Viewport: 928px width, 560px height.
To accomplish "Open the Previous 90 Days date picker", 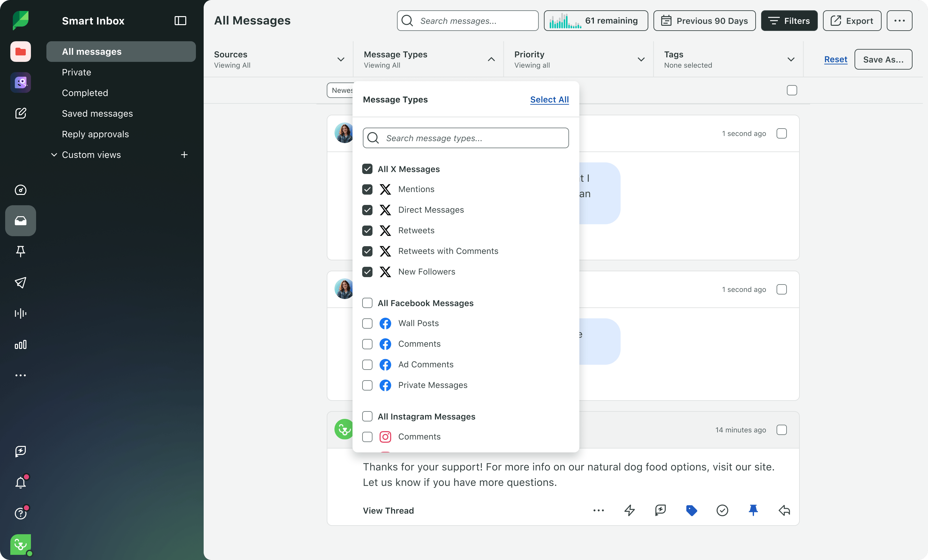I will click(704, 21).
